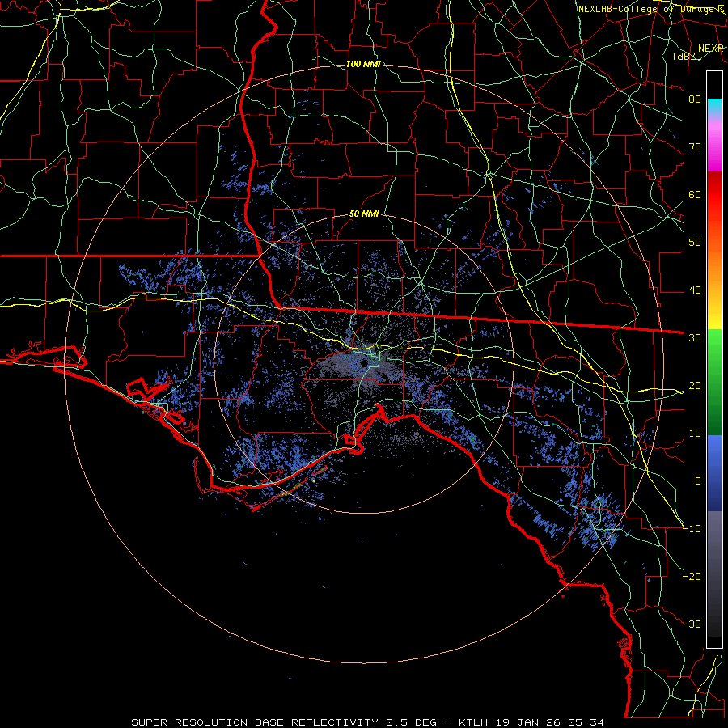
Task: Click the 10 dBZ scale value
Action: (x=695, y=434)
